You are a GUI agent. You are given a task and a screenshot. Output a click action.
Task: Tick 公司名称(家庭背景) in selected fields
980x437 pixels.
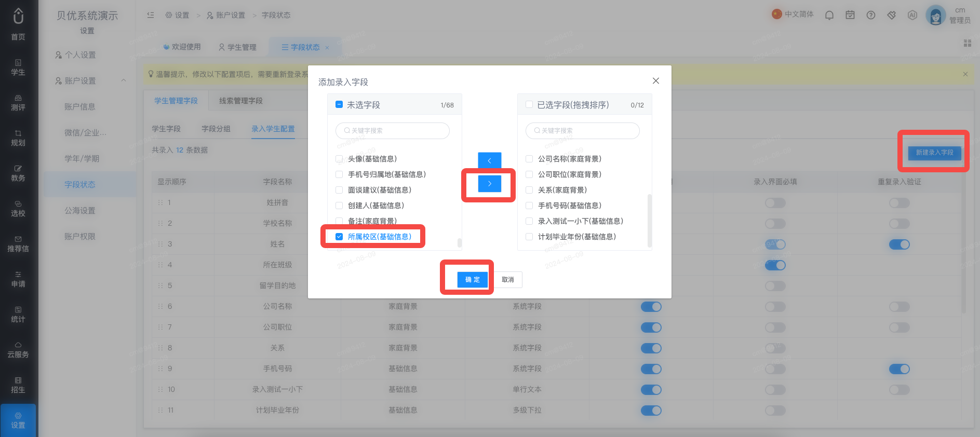pyautogui.click(x=529, y=159)
